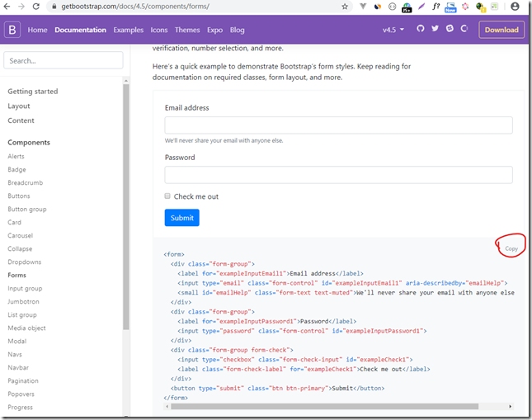The image size is (532, 420).
Task: Open Breadcrumb docs page
Action: pos(25,182)
